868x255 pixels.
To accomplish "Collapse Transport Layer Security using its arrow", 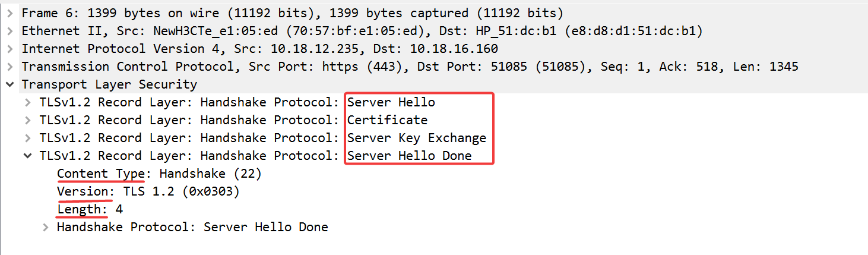I will pos(9,84).
